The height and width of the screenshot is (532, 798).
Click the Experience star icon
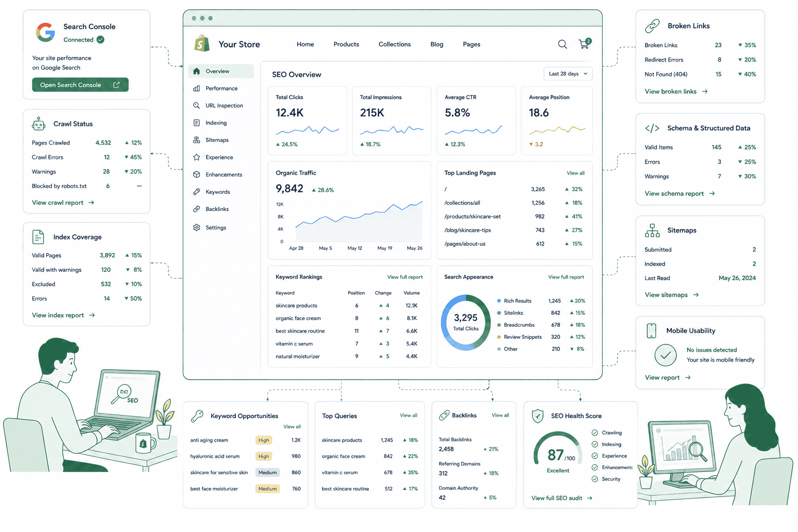(196, 157)
